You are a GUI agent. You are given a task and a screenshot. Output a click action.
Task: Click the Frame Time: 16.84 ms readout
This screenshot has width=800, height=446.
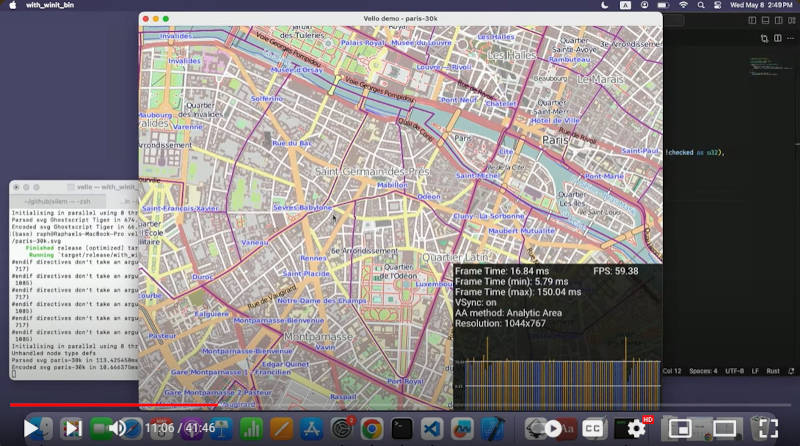tap(502, 271)
